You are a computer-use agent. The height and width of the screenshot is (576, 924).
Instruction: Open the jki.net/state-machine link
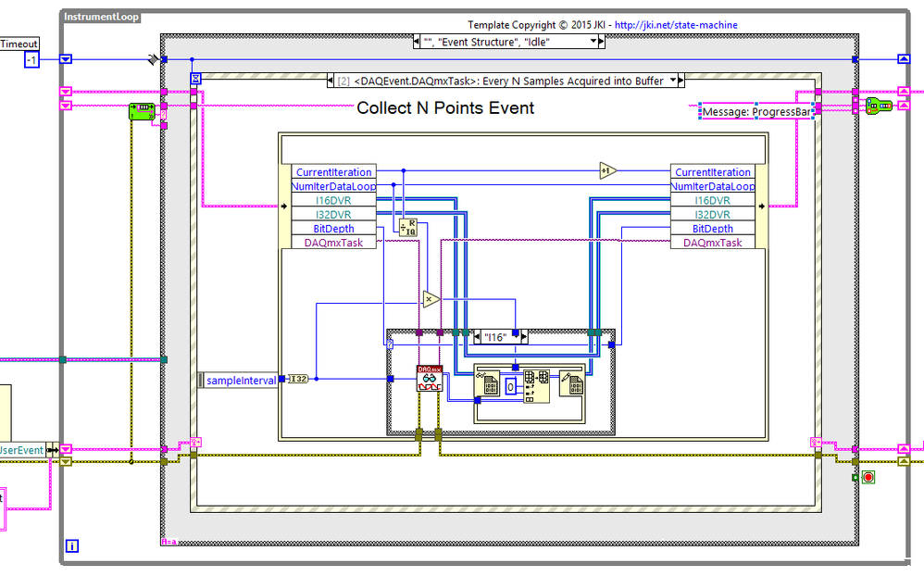pyautogui.click(x=676, y=25)
